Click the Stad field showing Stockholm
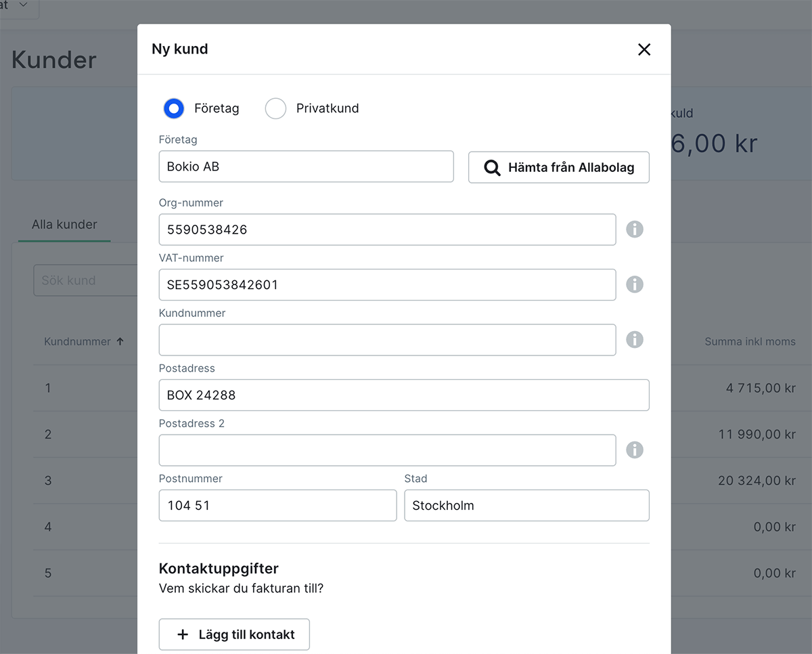Viewport: 812px width, 654px height. coord(526,506)
